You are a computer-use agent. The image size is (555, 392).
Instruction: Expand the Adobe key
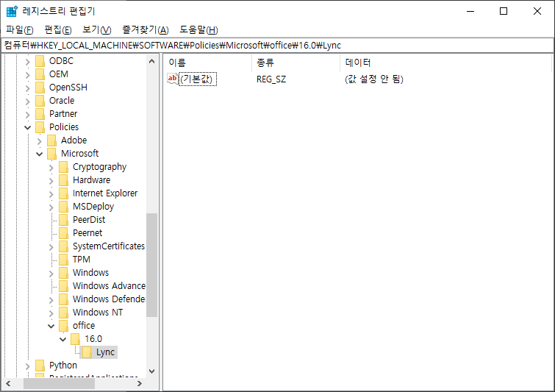point(39,141)
